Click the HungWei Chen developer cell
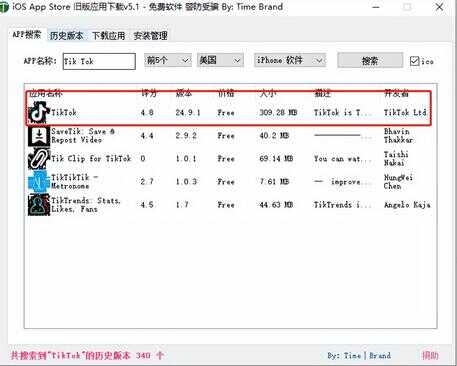This screenshot has height=366, width=457. [x=398, y=182]
